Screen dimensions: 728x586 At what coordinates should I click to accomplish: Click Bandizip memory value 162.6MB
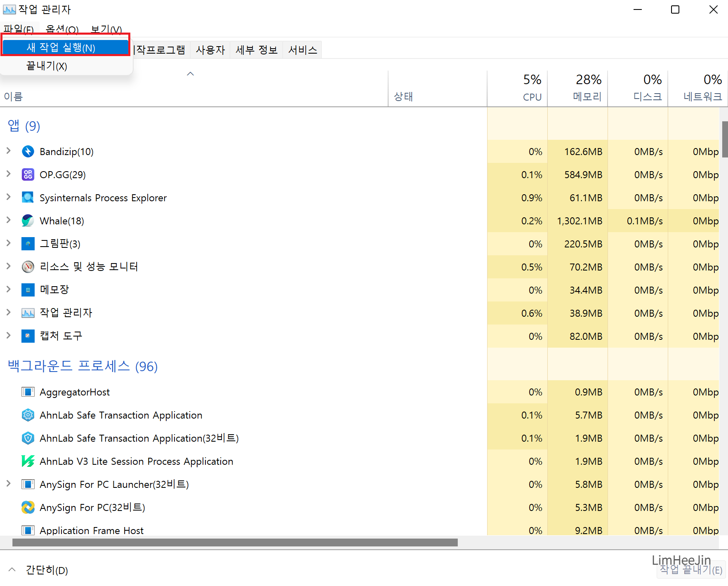[583, 152]
